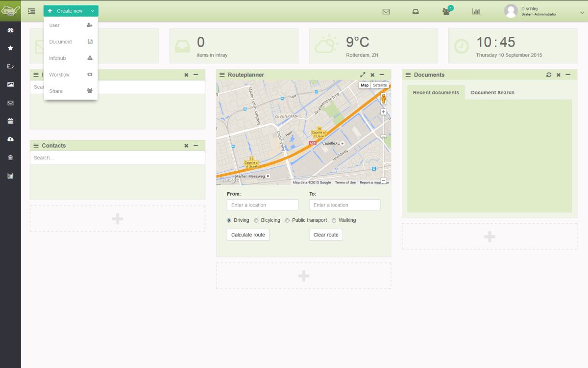Viewport: 588px width, 368px height.
Task: Switch to the Document Search tab
Action: tap(492, 92)
